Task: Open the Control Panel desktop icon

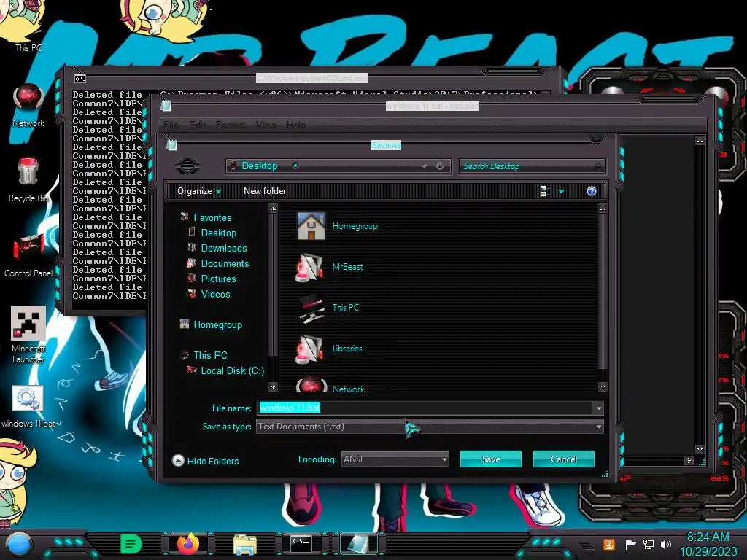Action: pos(28,254)
